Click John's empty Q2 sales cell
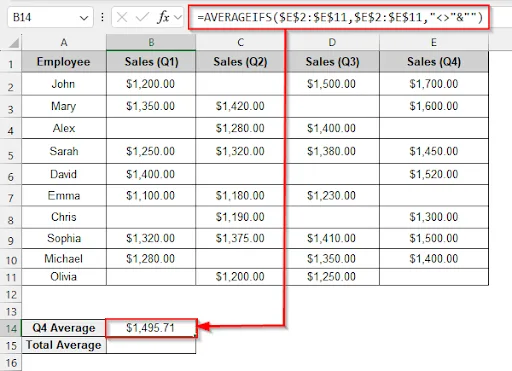The height and width of the screenshot is (371, 512). point(240,84)
